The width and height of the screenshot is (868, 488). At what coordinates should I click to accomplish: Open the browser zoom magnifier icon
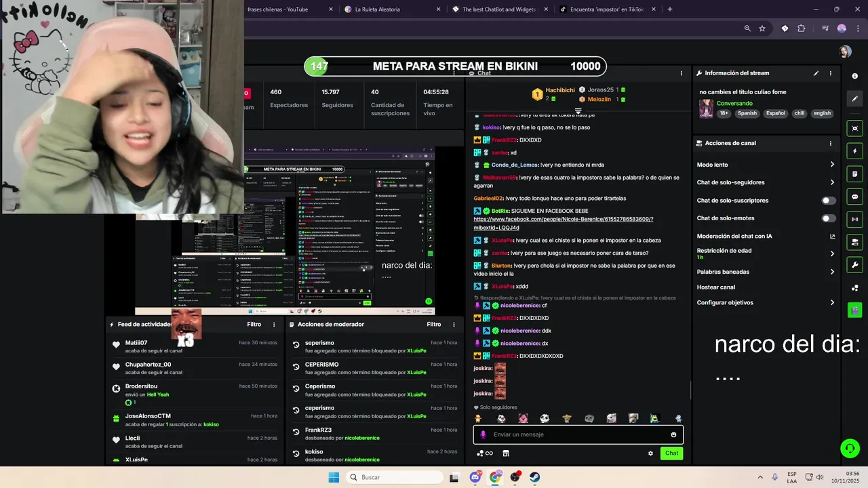coord(747,28)
